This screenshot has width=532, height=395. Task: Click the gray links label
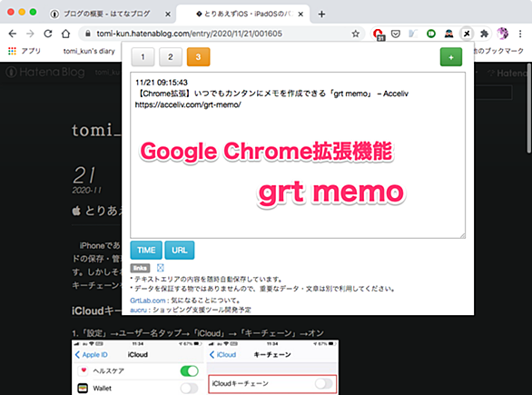pyautogui.click(x=140, y=268)
